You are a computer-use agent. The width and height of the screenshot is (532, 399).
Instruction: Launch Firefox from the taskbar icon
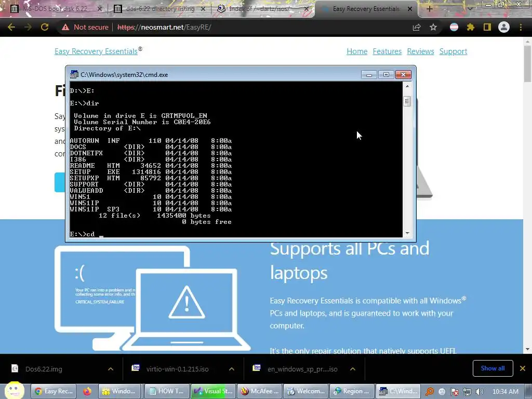(x=87, y=391)
